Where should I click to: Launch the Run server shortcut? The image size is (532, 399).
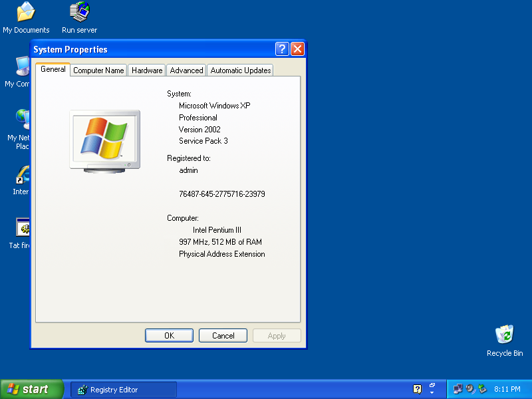coord(78,17)
